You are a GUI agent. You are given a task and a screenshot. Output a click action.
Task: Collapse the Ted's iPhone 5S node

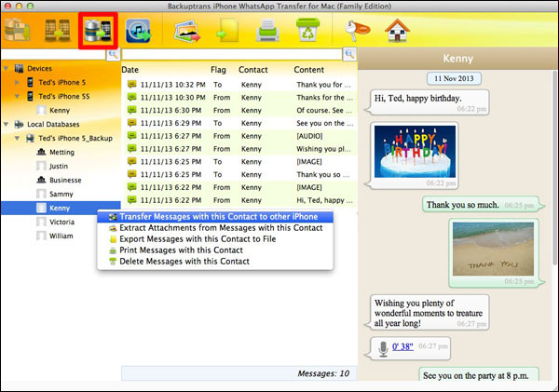(17, 96)
